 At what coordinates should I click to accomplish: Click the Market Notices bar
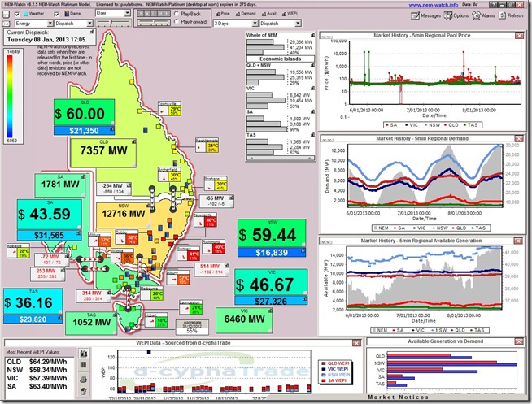[398, 397]
